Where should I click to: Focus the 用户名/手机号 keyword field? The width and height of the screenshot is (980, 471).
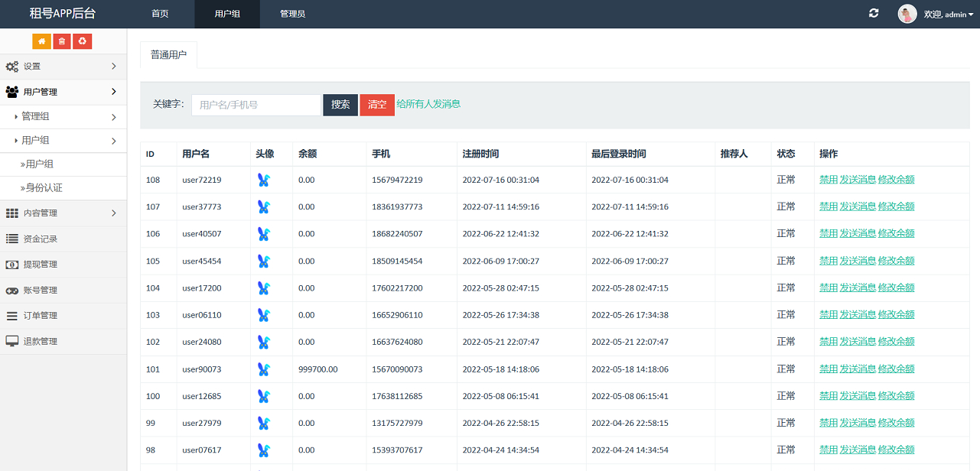pos(256,105)
